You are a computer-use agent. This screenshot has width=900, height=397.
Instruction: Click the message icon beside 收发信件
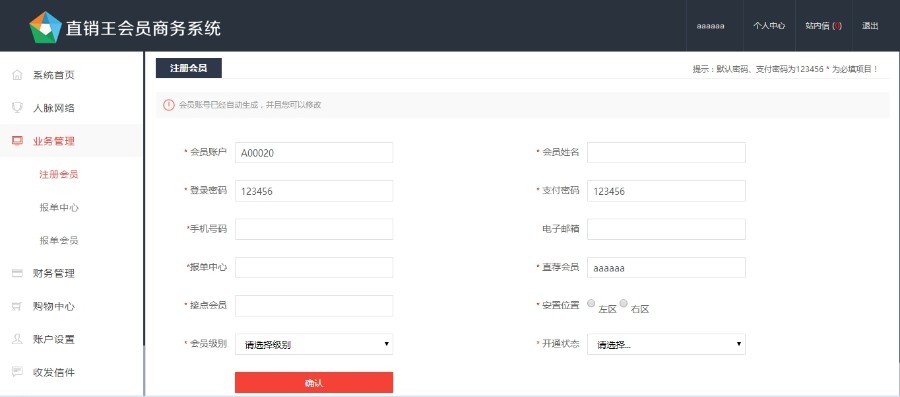click(17, 372)
